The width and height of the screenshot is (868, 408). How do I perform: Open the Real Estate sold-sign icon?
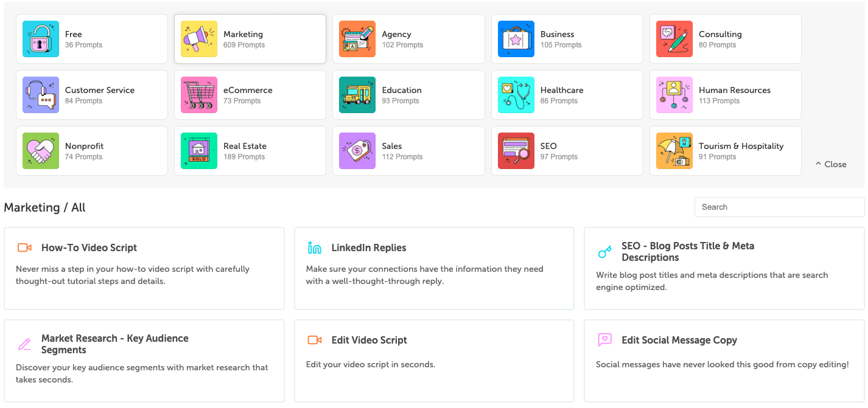(199, 151)
